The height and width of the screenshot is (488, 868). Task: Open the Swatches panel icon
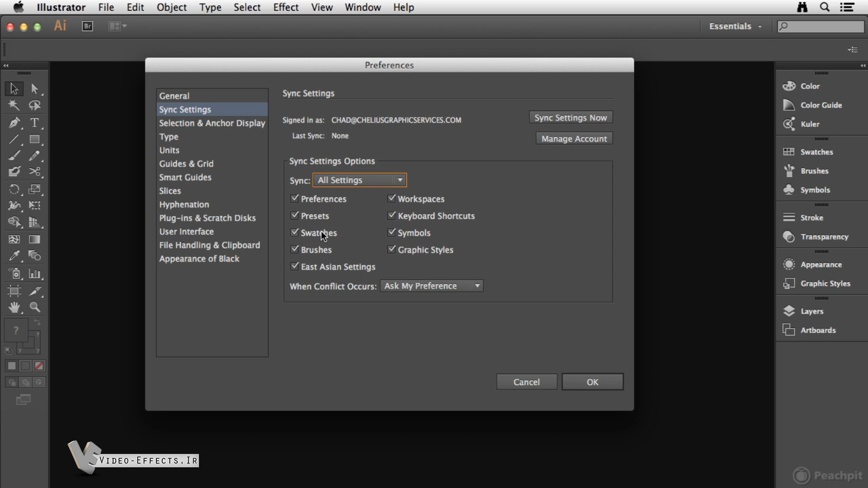789,152
